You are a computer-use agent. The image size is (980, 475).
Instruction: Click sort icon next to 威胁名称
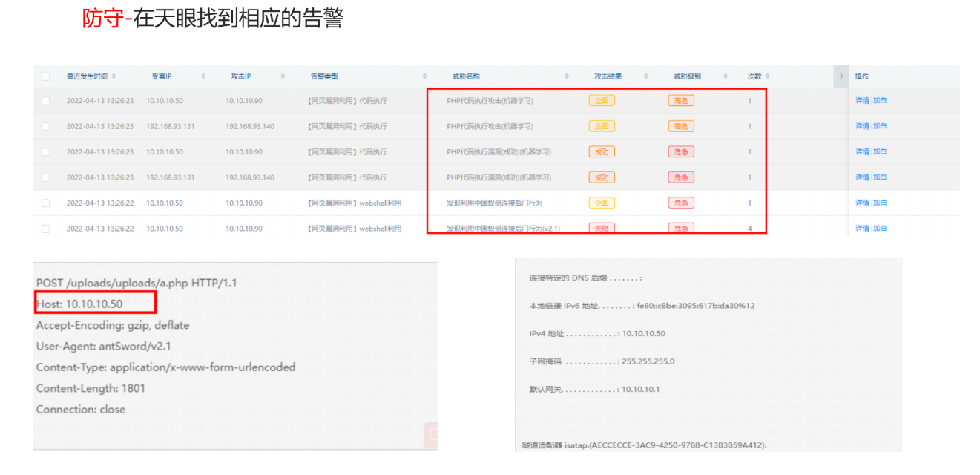[x=567, y=76]
